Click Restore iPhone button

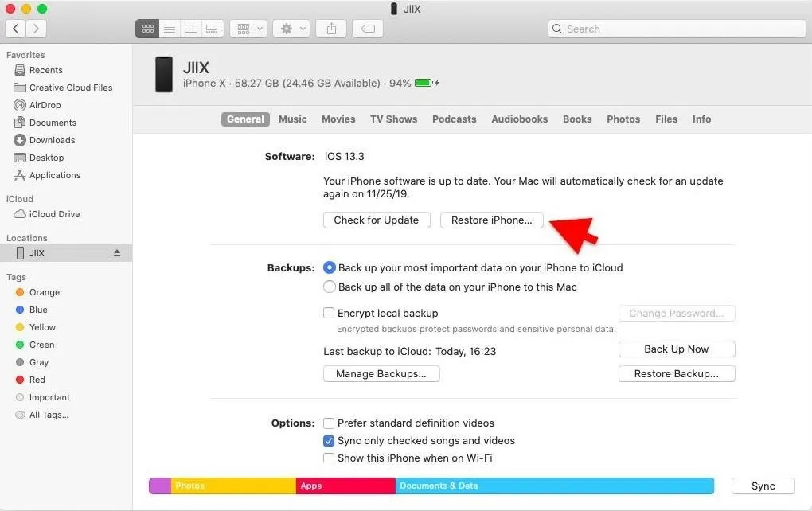[491, 220]
